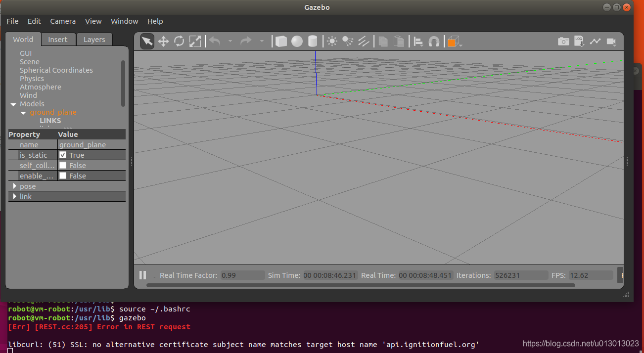The image size is (644, 353).
Task: Open the View menu
Action: (x=93, y=21)
